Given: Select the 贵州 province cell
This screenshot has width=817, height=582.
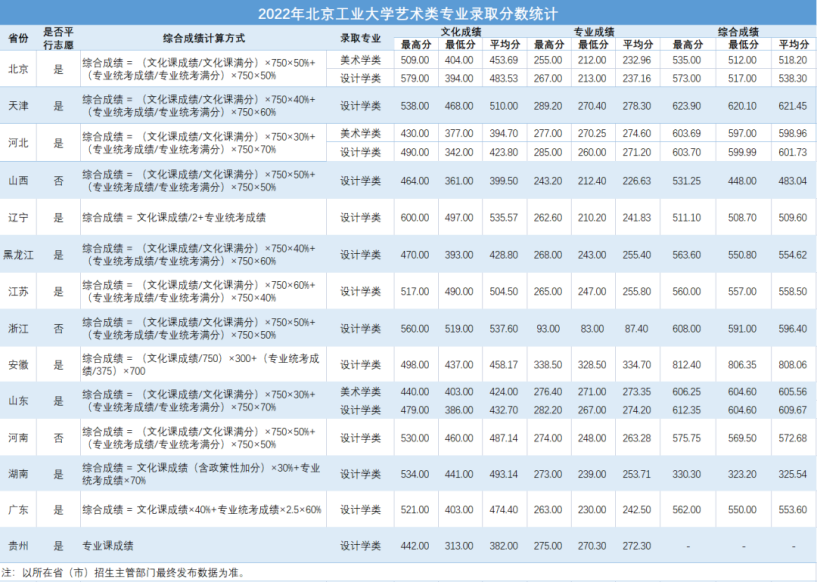Looking at the screenshot, I should 18,546.
